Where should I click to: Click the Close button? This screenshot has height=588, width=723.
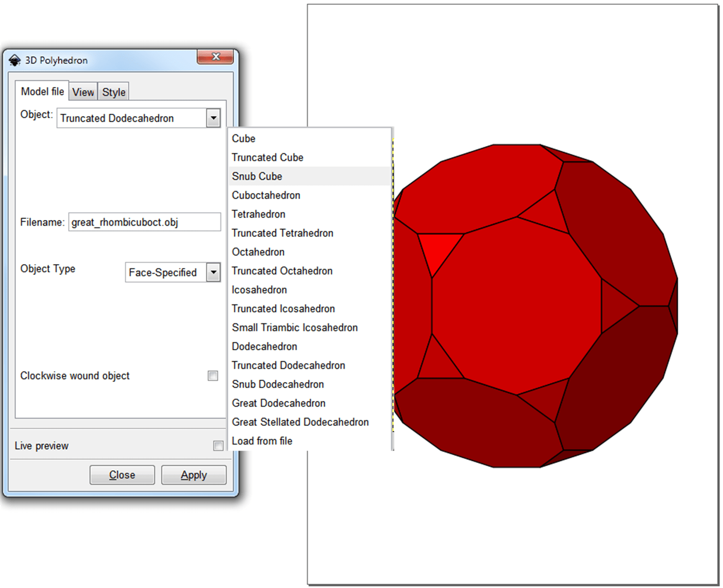(122, 474)
